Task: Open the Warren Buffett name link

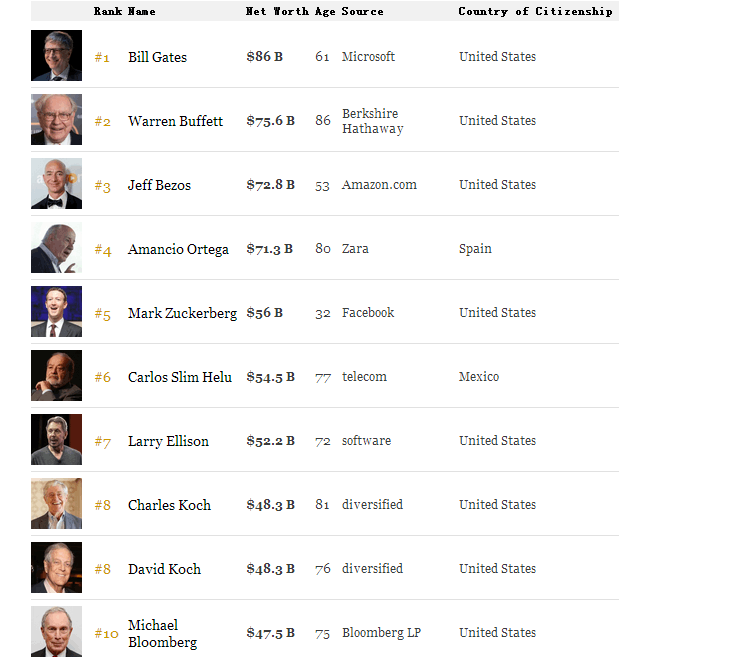Action: (175, 121)
